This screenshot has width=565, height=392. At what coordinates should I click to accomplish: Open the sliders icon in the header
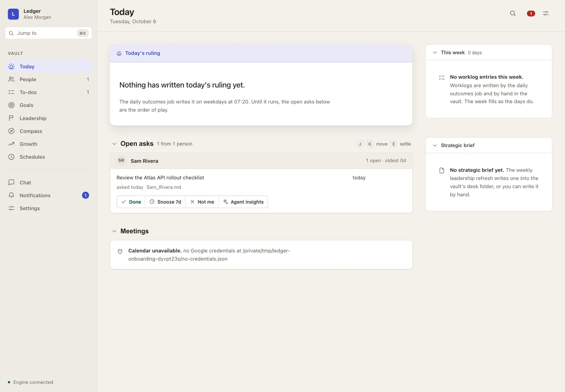[546, 13]
